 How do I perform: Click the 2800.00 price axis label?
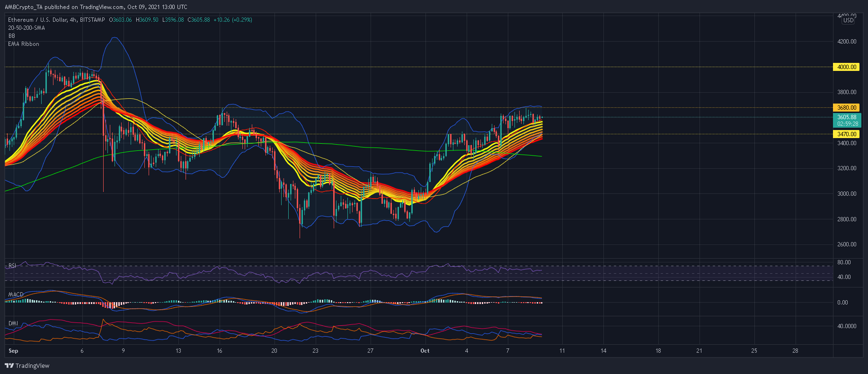(847, 219)
